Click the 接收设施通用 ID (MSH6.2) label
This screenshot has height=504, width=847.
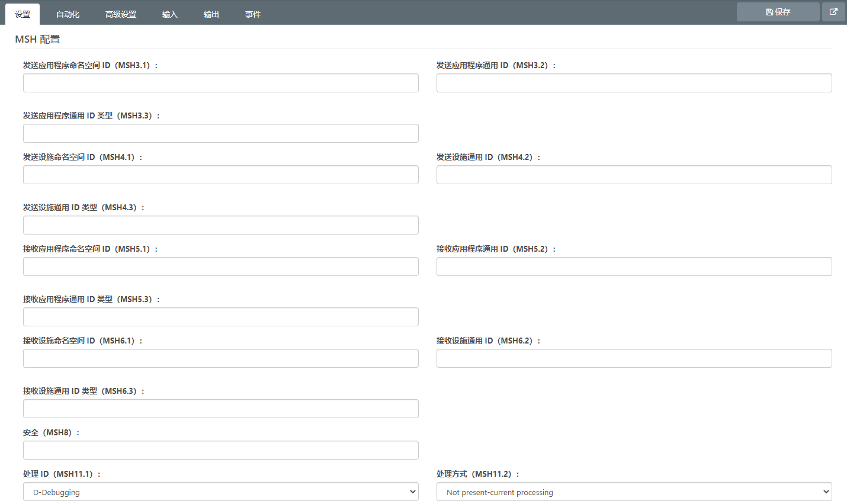tap(489, 341)
